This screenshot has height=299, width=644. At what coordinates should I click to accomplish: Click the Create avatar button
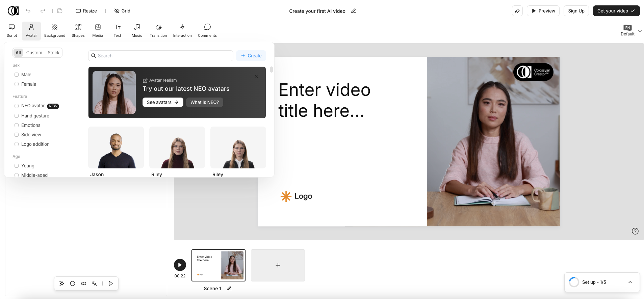(x=251, y=56)
